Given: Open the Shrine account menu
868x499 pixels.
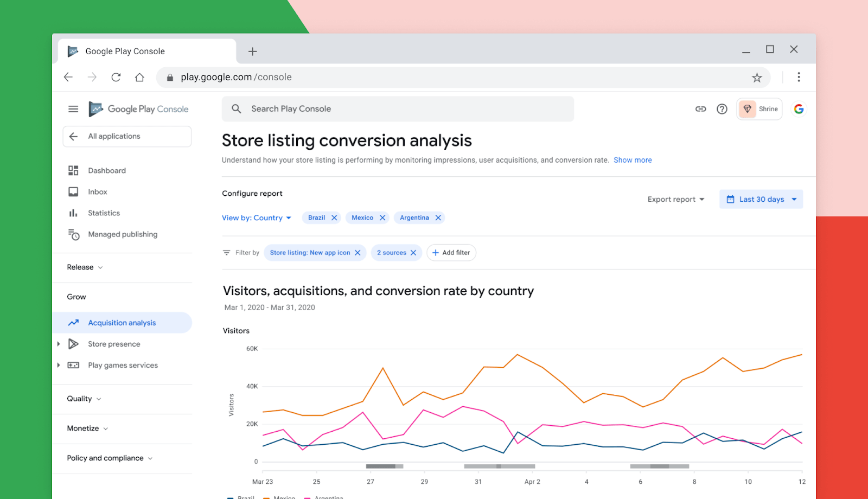Looking at the screenshot, I should click(x=759, y=108).
